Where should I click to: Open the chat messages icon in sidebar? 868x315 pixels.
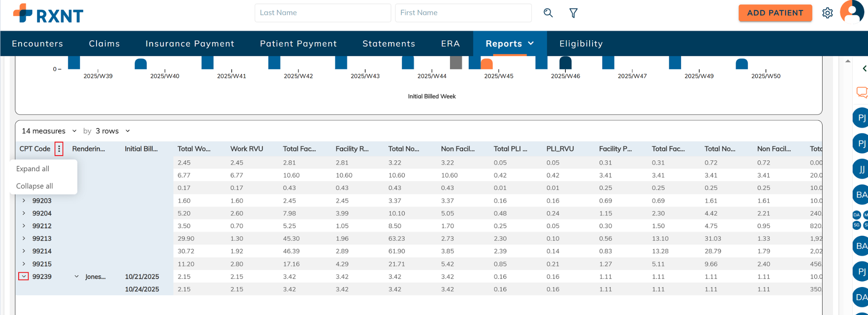tap(862, 92)
